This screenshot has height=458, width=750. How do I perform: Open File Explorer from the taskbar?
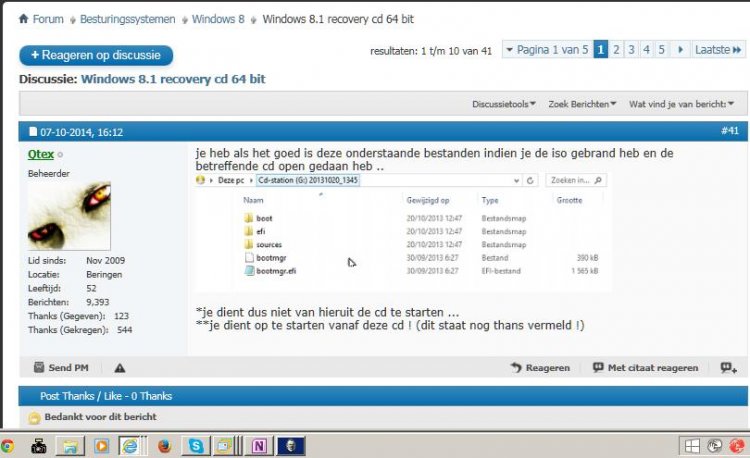coord(70,447)
